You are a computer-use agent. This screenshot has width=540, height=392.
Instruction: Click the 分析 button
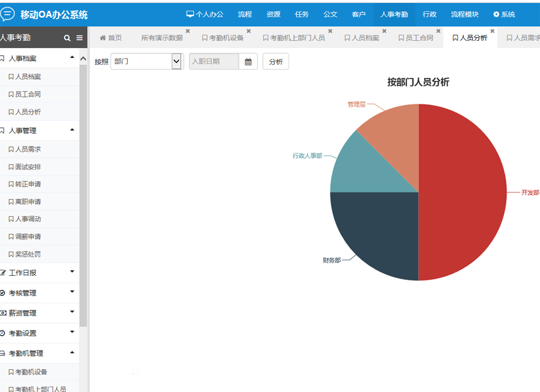pos(275,62)
